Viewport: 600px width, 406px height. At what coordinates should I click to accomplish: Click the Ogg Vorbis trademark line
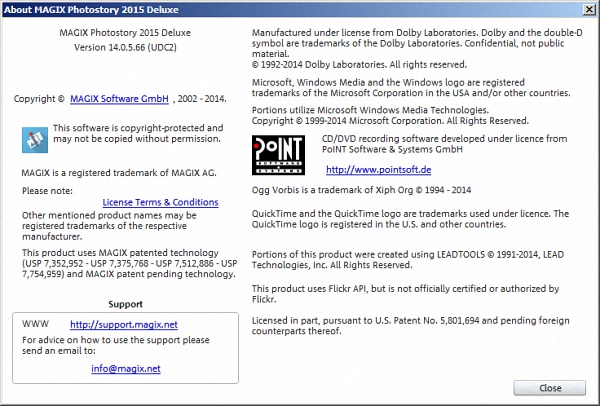click(x=361, y=190)
